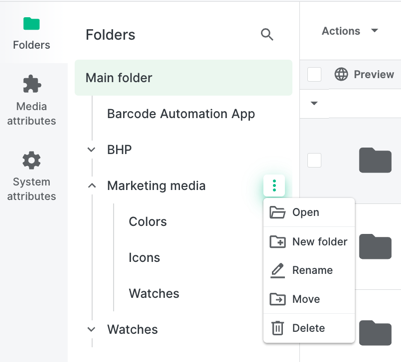Choose New folder from context menu
The width and height of the screenshot is (401, 362).
point(309,242)
